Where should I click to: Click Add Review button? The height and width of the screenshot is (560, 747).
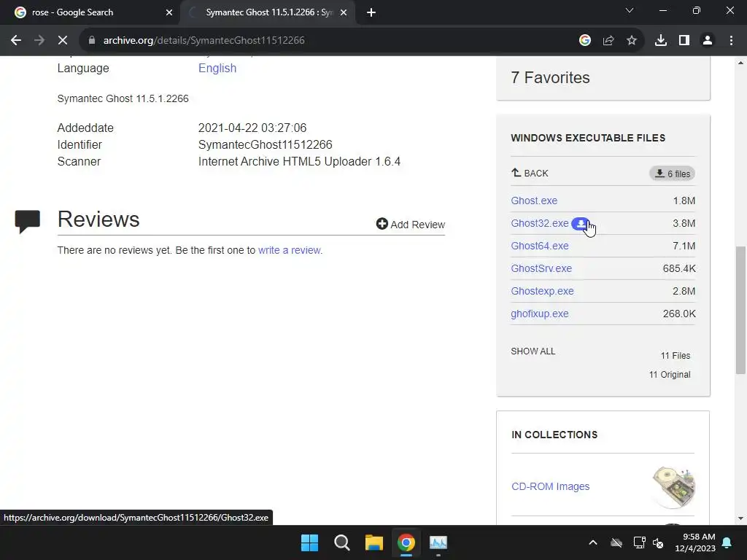click(x=410, y=225)
